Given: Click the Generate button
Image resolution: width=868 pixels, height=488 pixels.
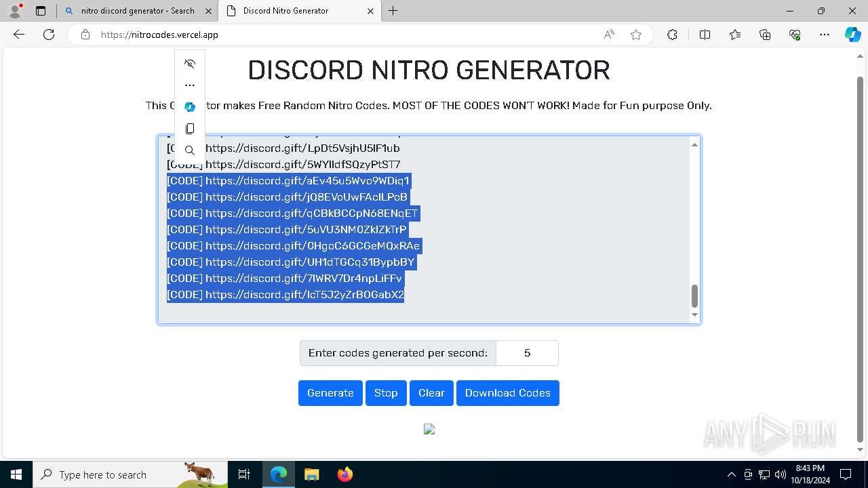Looking at the screenshot, I should (x=330, y=393).
